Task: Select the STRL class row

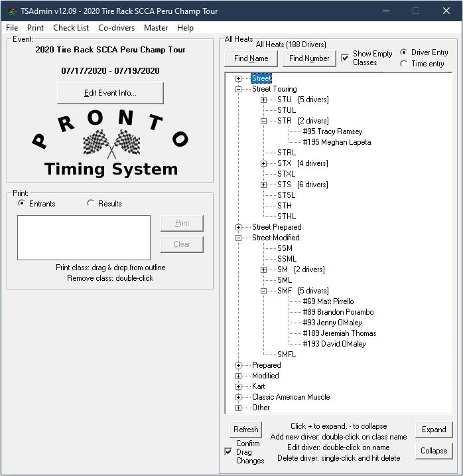Action: click(287, 153)
